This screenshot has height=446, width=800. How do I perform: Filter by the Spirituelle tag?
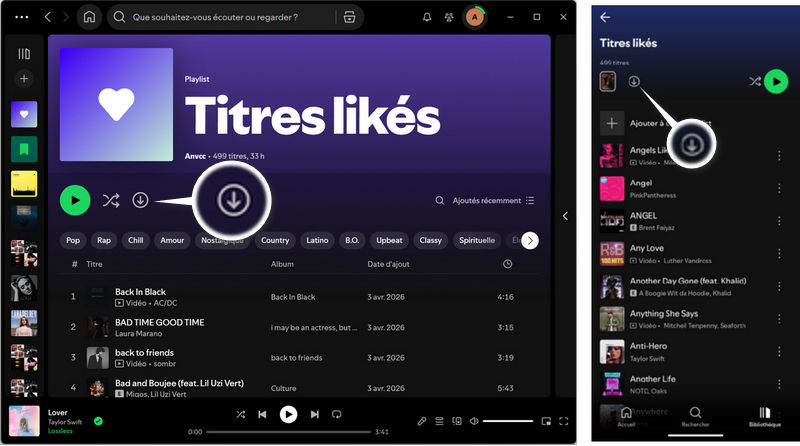click(477, 240)
